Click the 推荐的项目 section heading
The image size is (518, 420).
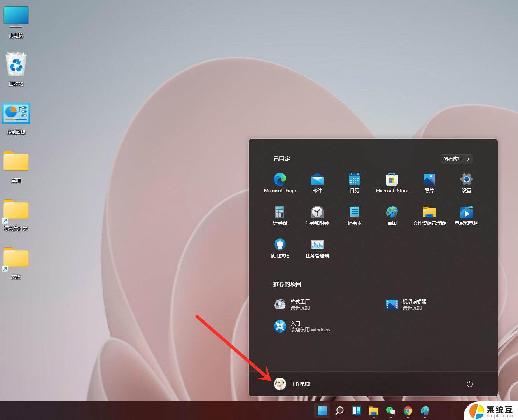[287, 284]
